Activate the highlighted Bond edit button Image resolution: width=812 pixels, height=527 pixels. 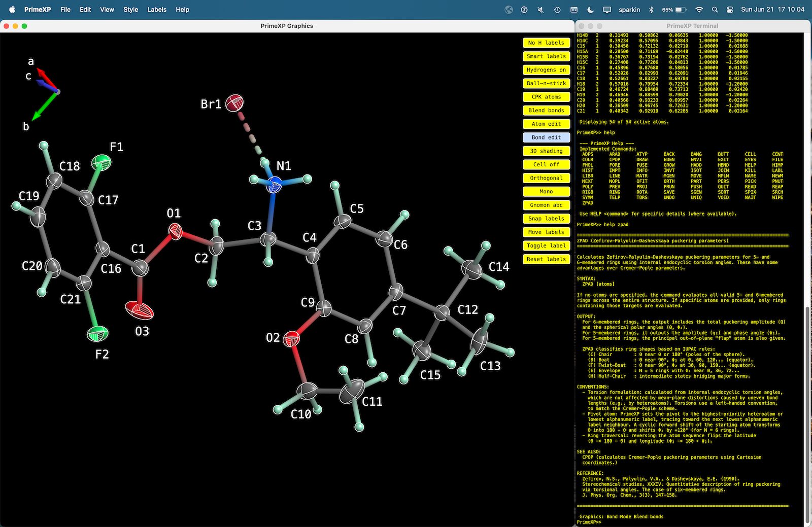point(546,137)
